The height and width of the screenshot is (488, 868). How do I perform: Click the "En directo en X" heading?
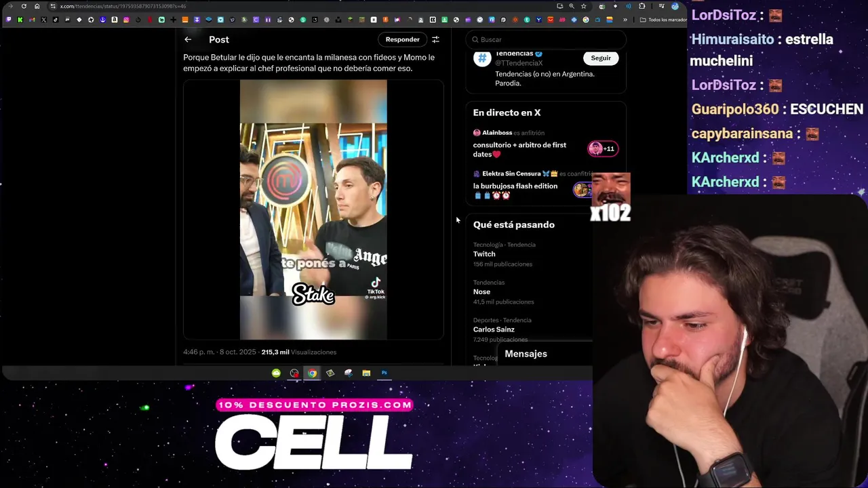507,113
